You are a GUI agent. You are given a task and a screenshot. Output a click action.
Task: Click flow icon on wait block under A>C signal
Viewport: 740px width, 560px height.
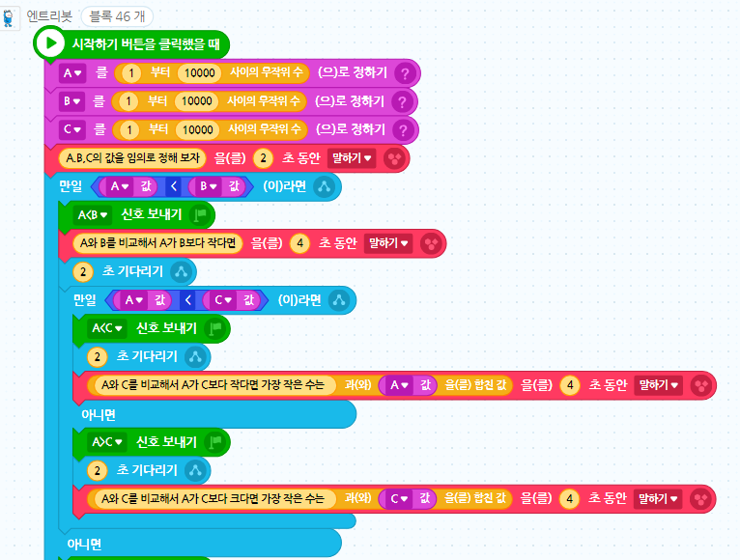click(x=195, y=470)
